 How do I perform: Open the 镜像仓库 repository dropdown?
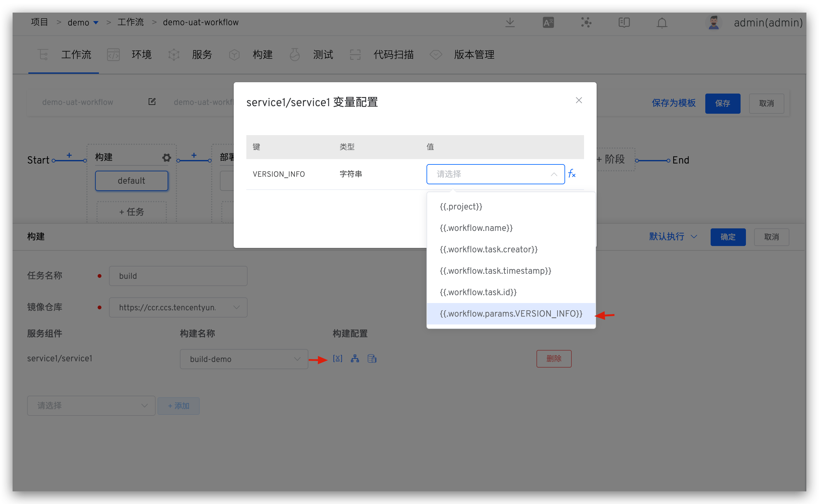pos(178,307)
